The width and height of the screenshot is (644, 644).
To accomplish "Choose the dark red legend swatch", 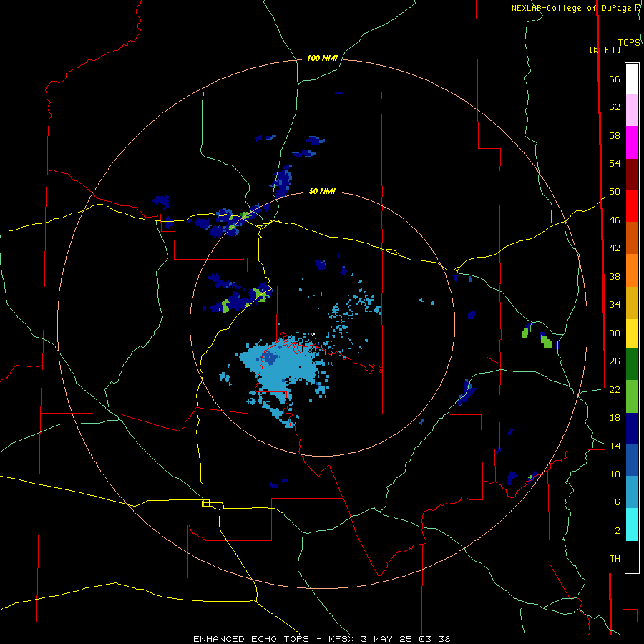I will tap(632, 175).
